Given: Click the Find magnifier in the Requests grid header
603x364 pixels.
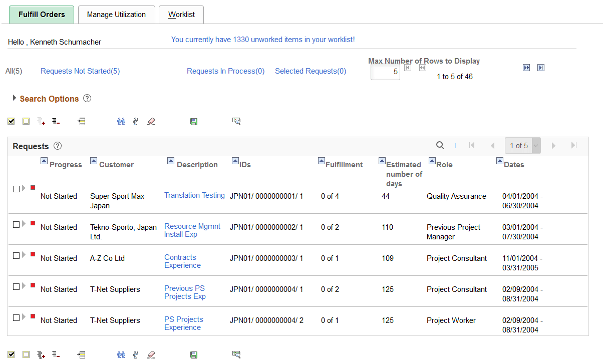Looking at the screenshot, I should coord(440,145).
